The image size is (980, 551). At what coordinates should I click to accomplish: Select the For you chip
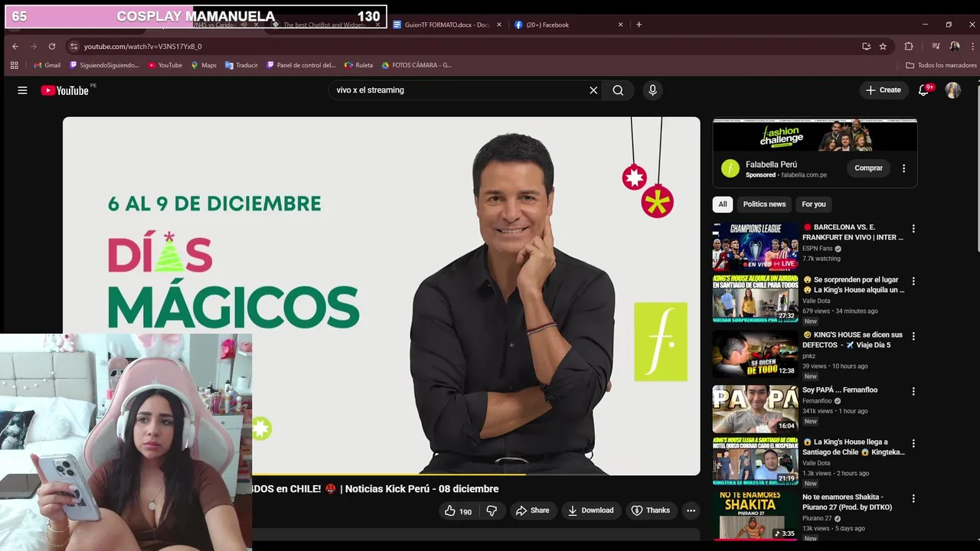(x=814, y=204)
